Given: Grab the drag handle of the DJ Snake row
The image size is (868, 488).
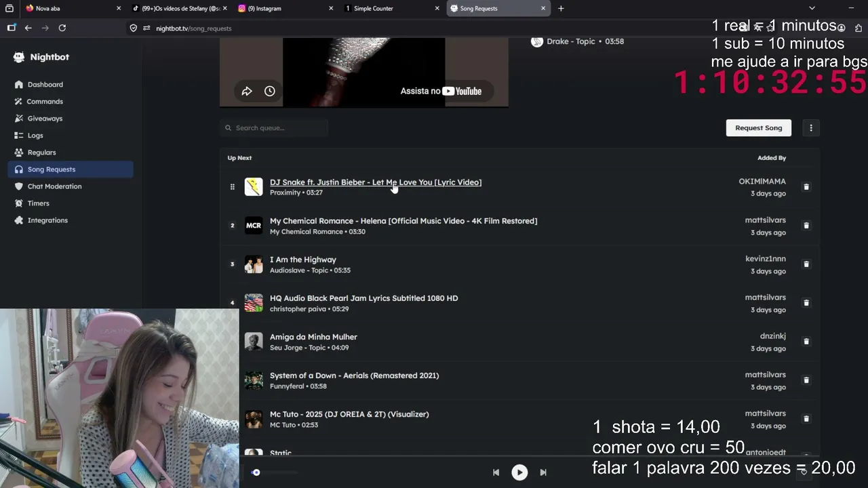Looking at the screenshot, I should pyautogui.click(x=232, y=187).
